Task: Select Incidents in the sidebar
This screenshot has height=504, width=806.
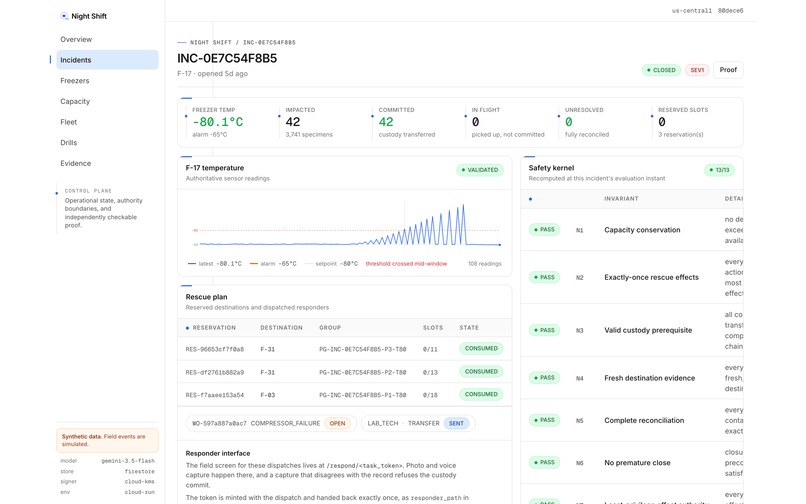Action: pos(107,60)
